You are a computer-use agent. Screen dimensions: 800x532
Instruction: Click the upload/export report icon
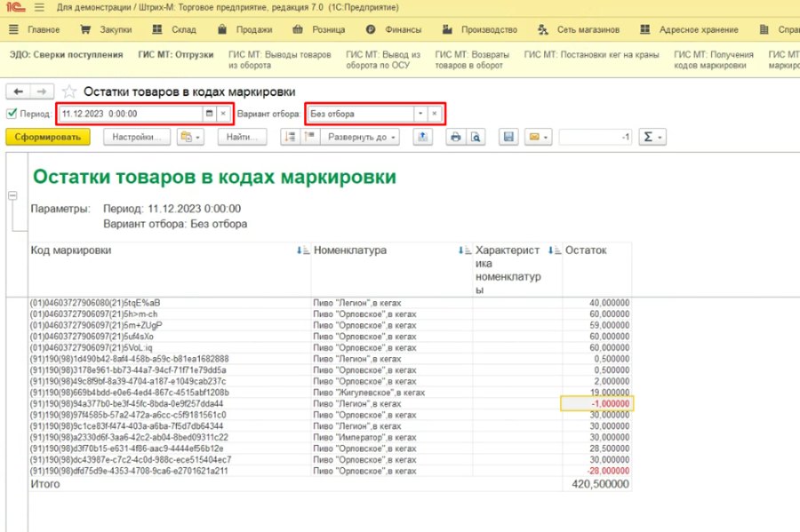[x=422, y=137]
